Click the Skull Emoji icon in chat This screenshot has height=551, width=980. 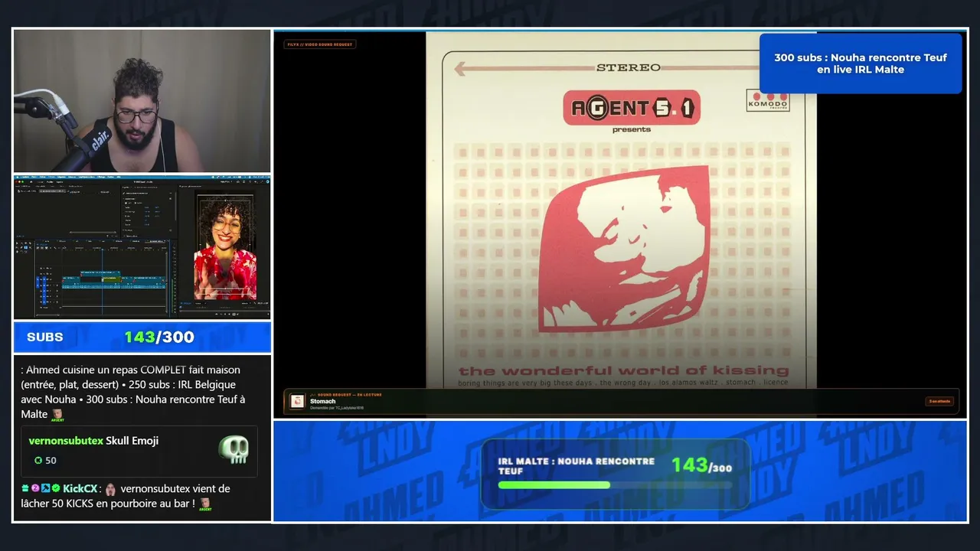pyautogui.click(x=234, y=450)
